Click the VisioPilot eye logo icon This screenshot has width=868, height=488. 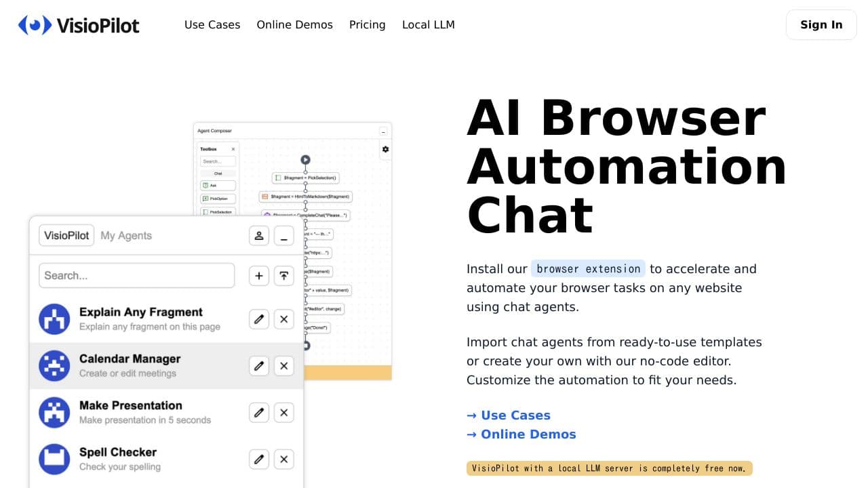point(35,25)
